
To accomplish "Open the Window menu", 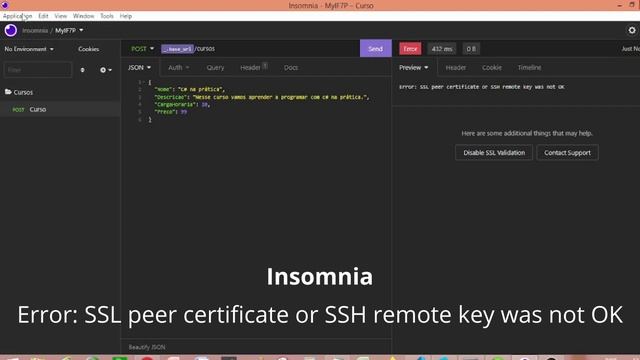I will tap(83, 16).
